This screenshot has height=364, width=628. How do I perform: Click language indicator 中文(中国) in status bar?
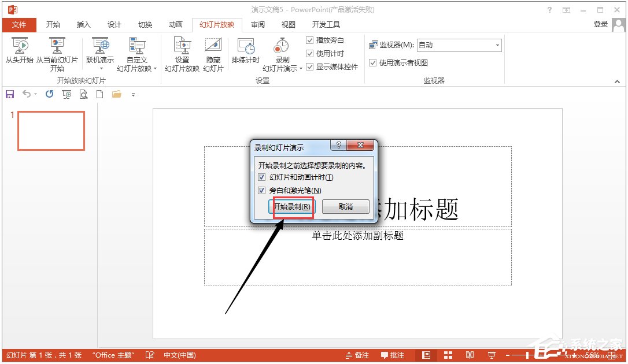tap(179, 355)
